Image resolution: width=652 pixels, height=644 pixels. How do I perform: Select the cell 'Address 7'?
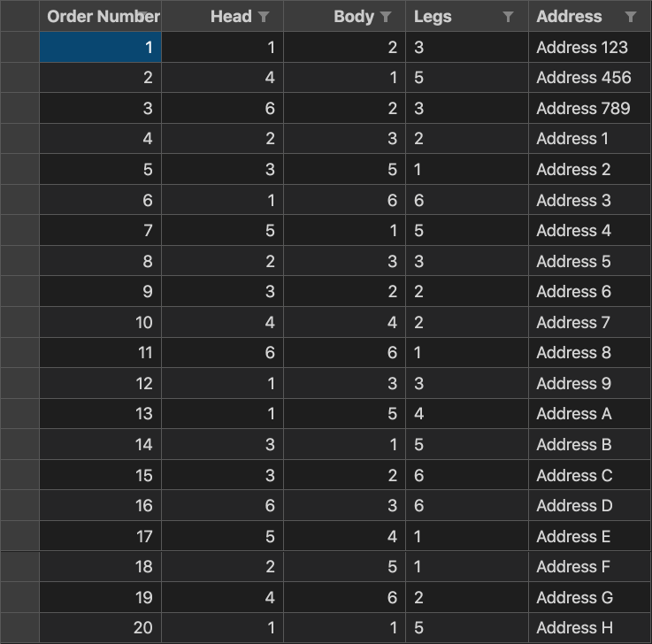coord(589,322)
